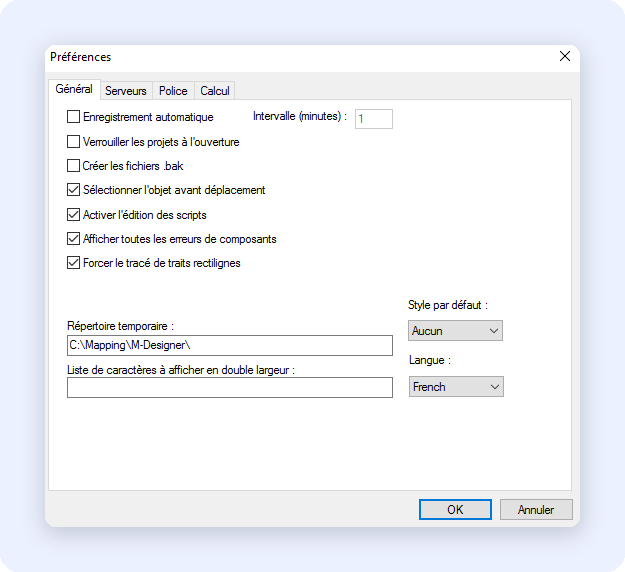
Task: Click the Répertoire temporaire path field
Action: (x=230, y=345)
